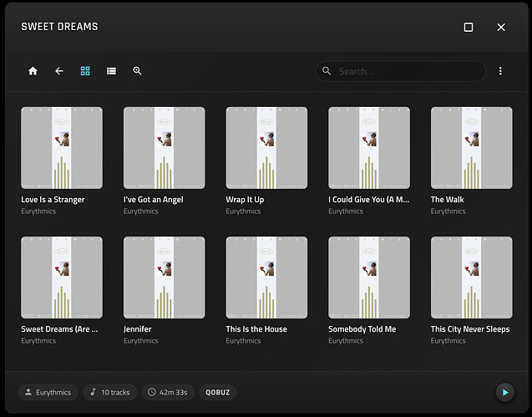The width and height of the screenshot is (532, 417).
Task: Open This City Never Sleeps cover thumbnail
Action: (x=472, y=277)
